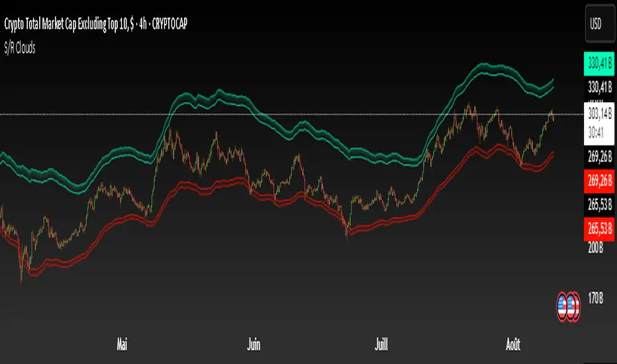Click the 30:41 candle countdown timer
The width and height of the screenshot is (617, 364).
596,133
